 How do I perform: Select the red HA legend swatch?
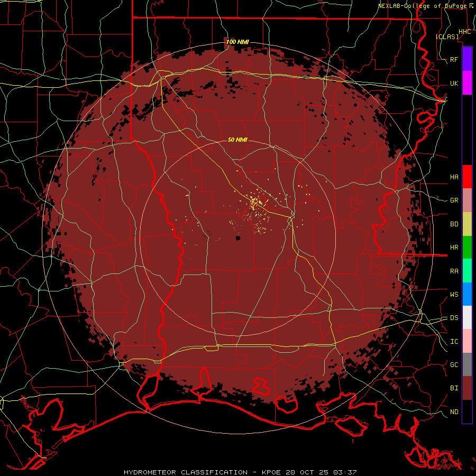[x=467, y=177]
